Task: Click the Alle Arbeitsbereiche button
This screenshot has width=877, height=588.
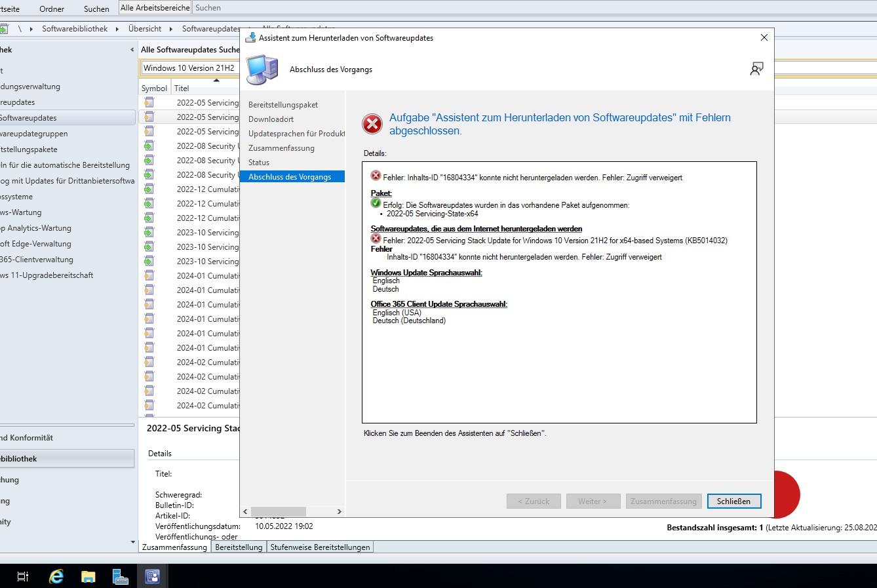Action: click(x=155, y=7)
